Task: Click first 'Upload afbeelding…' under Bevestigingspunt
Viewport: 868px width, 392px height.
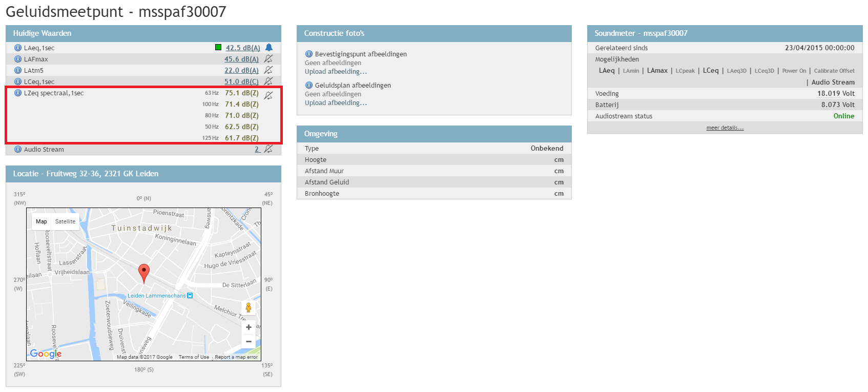Action: 336,72
